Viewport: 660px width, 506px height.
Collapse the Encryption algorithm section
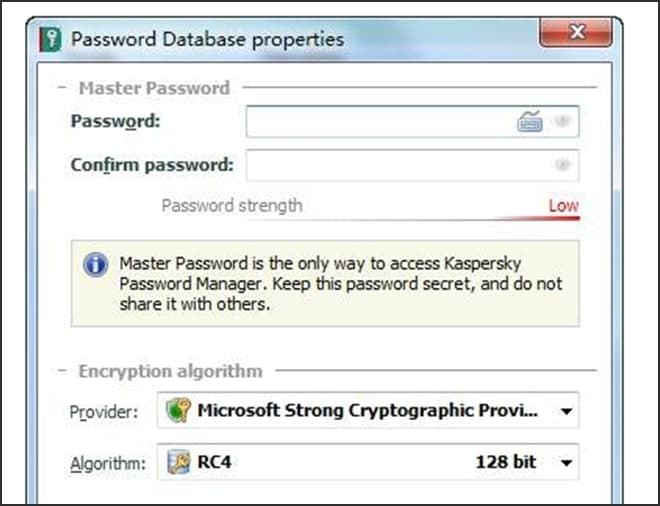(x=62, y=371)
